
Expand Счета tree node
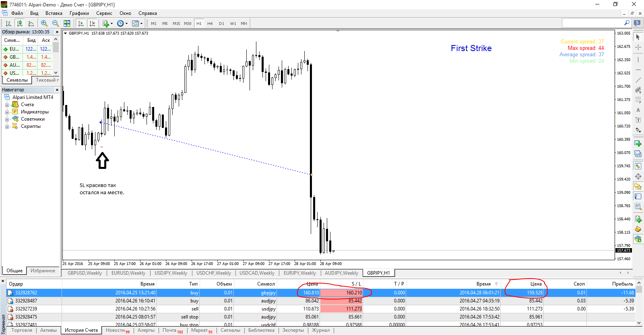(7, 105)
